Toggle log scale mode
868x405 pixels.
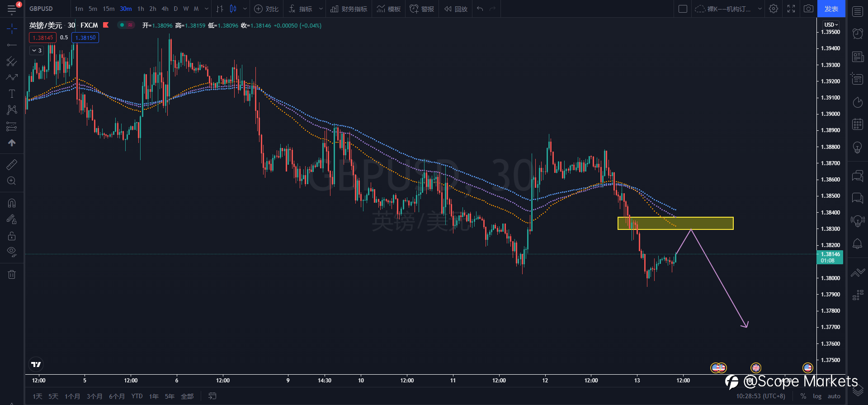[817, 396]
